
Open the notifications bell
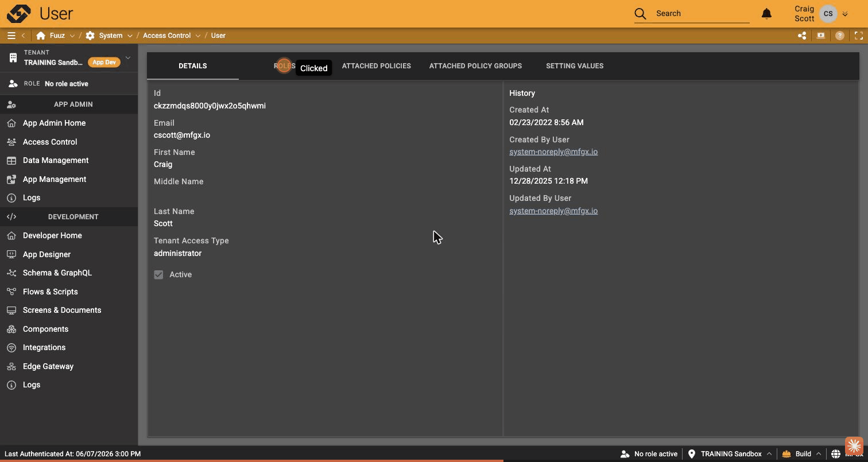[x=766, y=13]
